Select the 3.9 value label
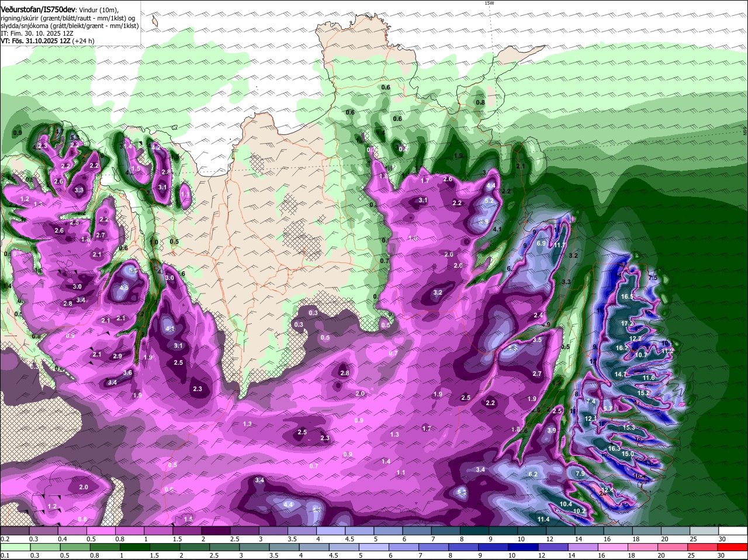Viewport: 748px width, 560px height. [552, 430]
